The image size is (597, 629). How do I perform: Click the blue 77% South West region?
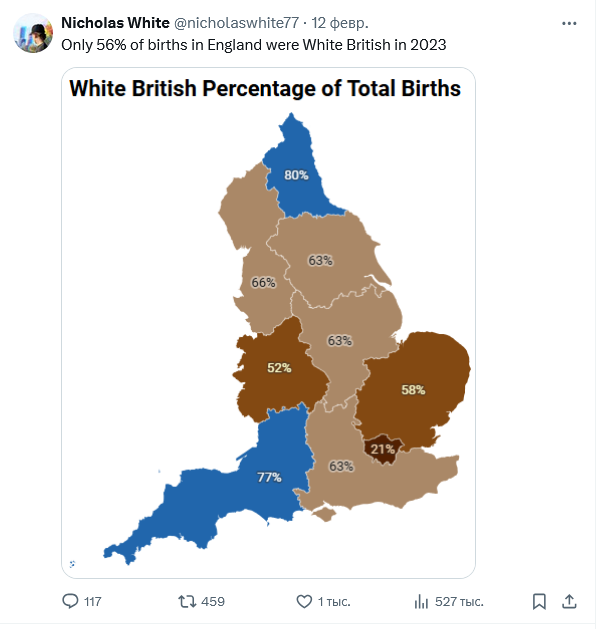point(269,477)
